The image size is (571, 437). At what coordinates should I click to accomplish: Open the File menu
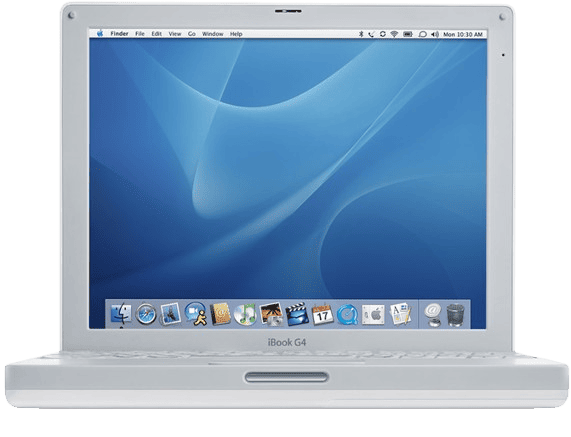coord(140,34)
